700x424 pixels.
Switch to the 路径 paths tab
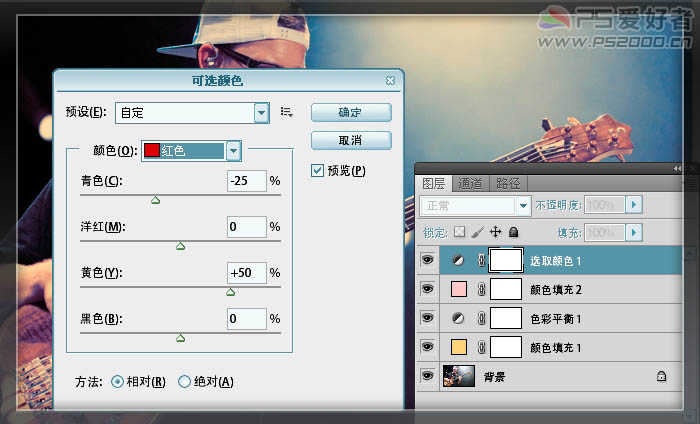(x=508, y=184)
